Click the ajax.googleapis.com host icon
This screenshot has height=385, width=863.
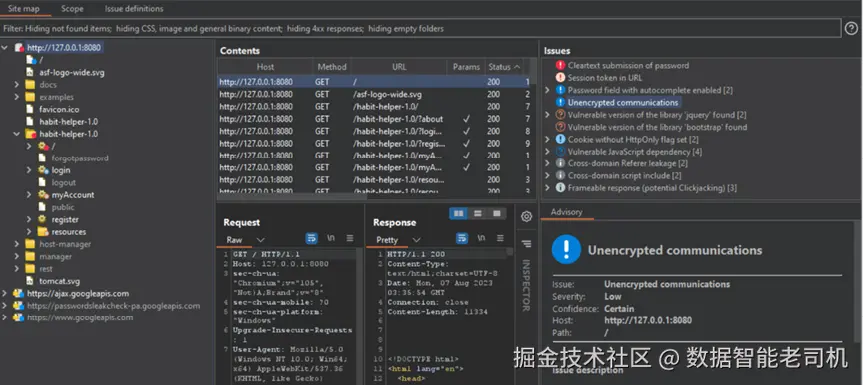pyautogui.click(x=19, y=293)
